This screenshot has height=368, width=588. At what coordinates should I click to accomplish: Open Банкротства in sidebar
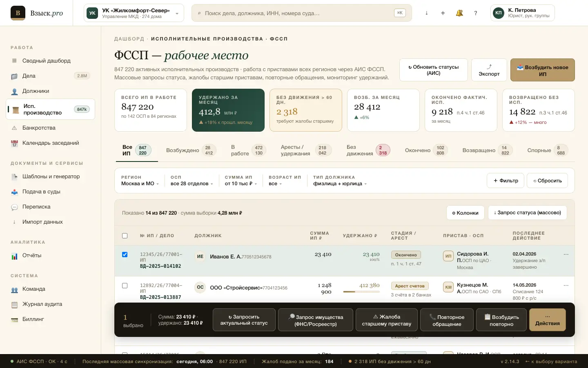point(51,128)
